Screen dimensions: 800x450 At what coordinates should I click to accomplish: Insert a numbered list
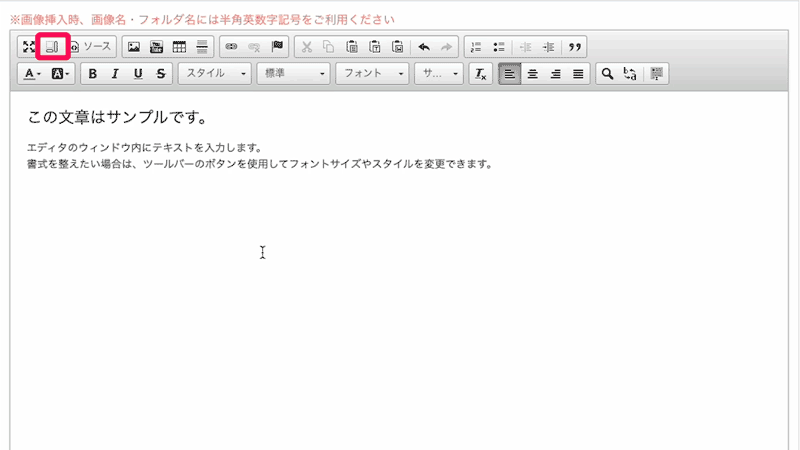pos(476,47)
